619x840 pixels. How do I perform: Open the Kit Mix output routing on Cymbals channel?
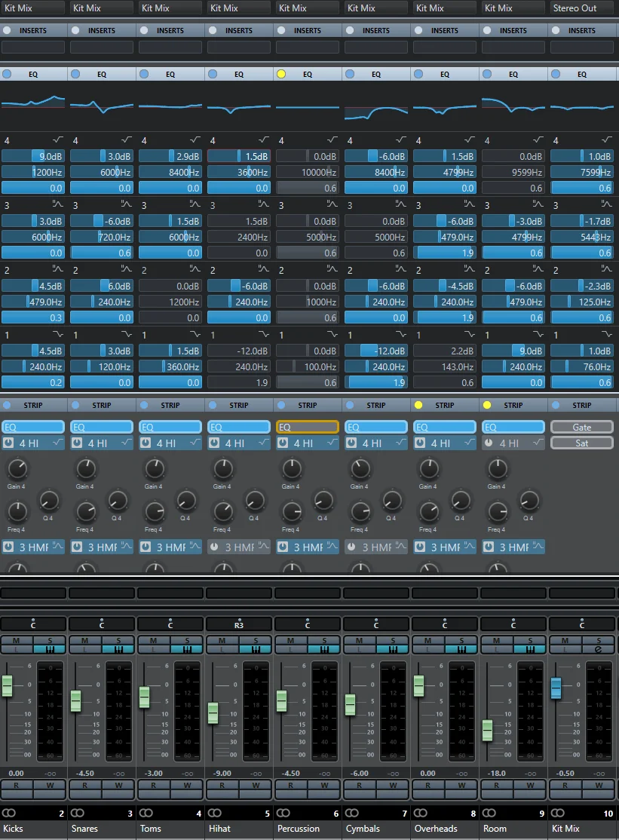point(376,8)
